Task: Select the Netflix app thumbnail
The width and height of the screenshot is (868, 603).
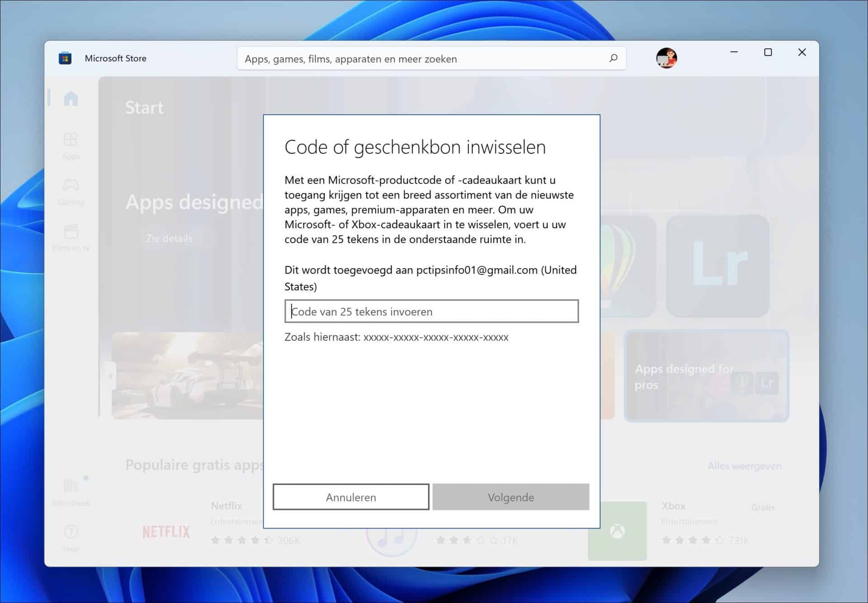Action: [166, 531]
